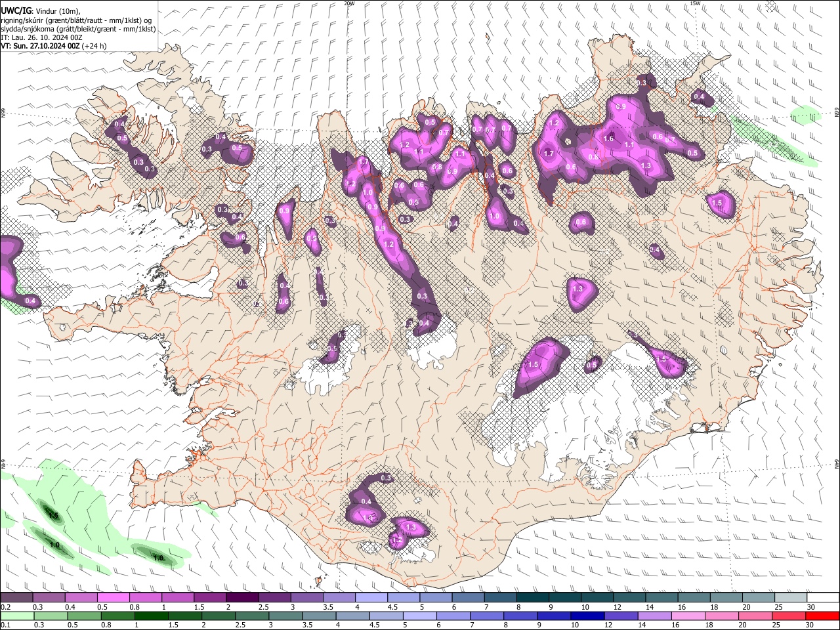
Task: Pick the top-row 8–9 dark teal swatch
Action: tap(532, 598)
